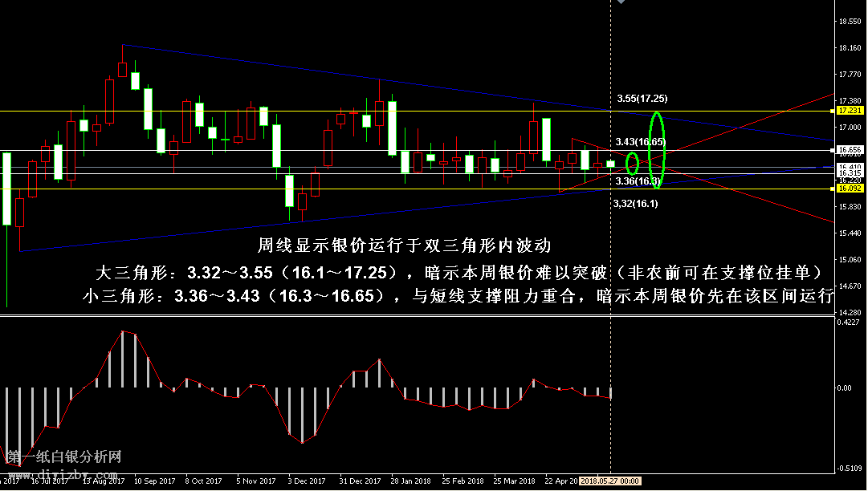Image resolution: width=868 pixels, height=491 pixels.
Task: Click the yellow 16.092 price tag
Action: (x=850, y=189)
